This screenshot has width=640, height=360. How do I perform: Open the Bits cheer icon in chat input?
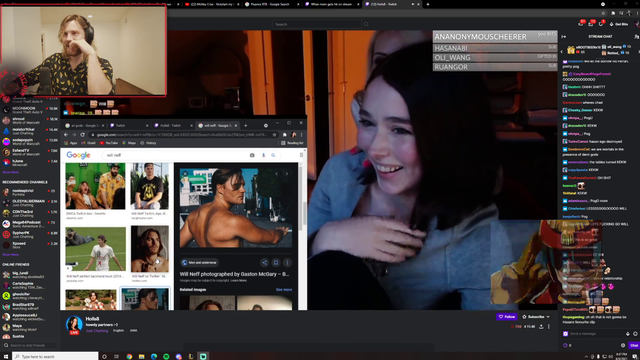(628, 334)
